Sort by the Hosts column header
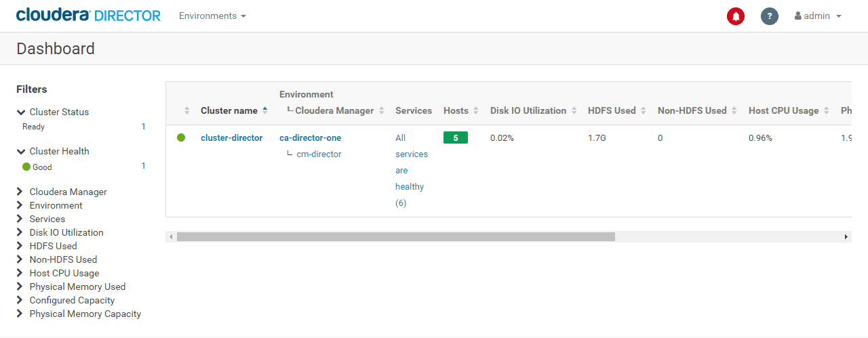This screenshot has height=338, width=868. 456,110
